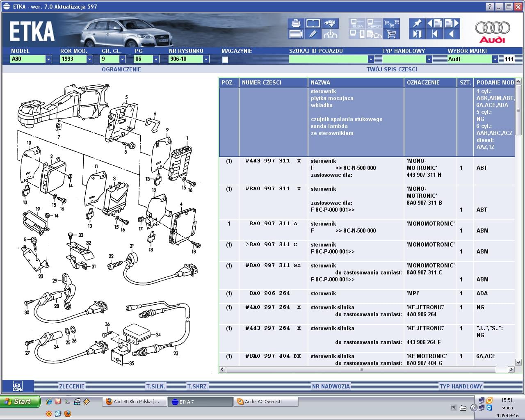Click the frame display-mode icon
Viewport: 525px width, 420px height.
[x=313, y=23]
